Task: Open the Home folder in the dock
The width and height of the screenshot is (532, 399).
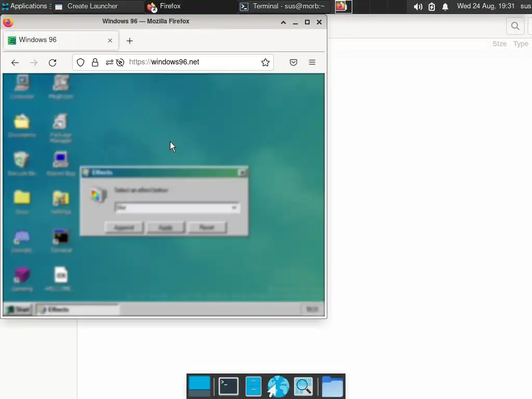Action: pos(332,386)
